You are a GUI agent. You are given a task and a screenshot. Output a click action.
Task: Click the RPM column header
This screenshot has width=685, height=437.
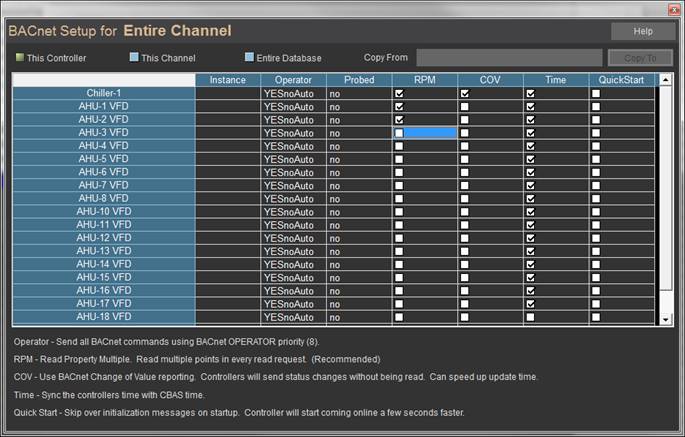coord(425,79)
